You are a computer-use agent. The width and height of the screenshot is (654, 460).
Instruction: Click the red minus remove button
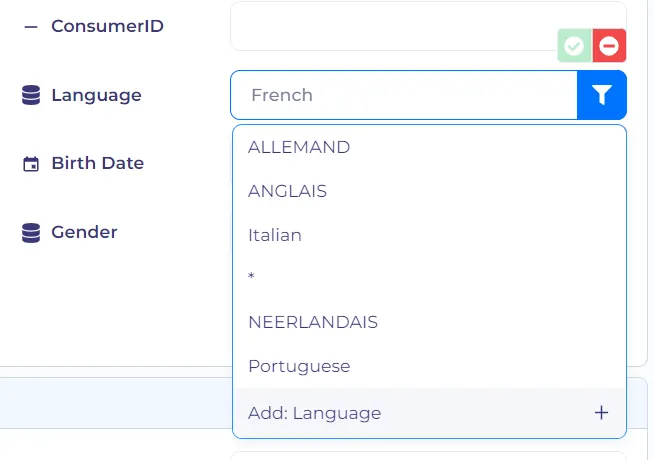click(609, 45)
